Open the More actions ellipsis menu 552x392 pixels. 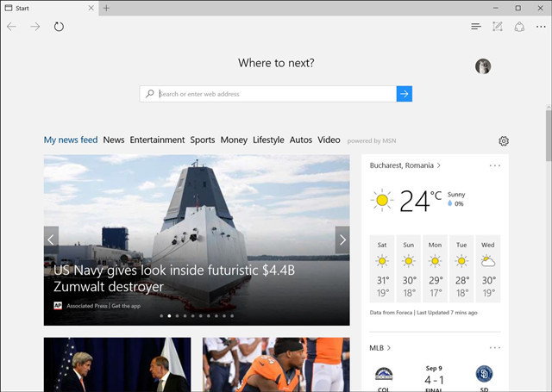point(541,27)
